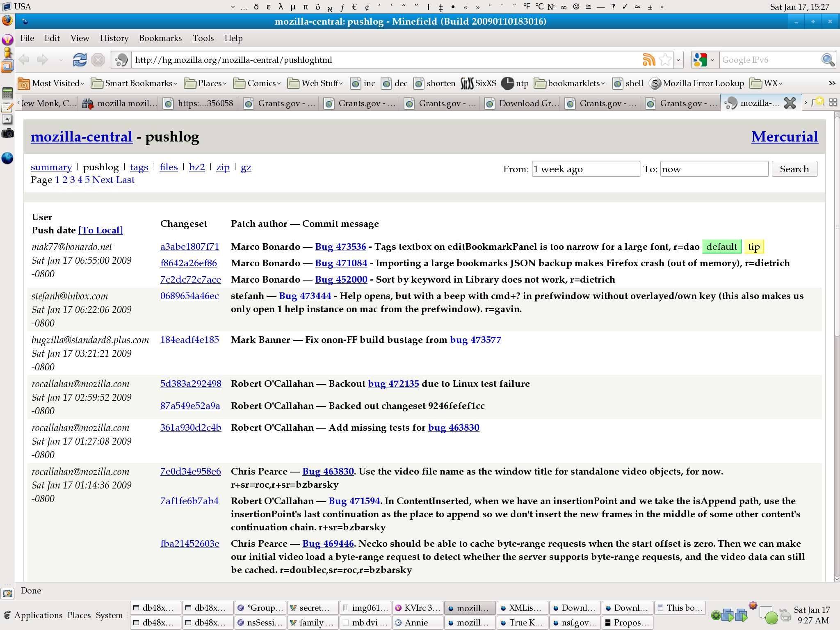Open the mozilla-central header link

82,137
